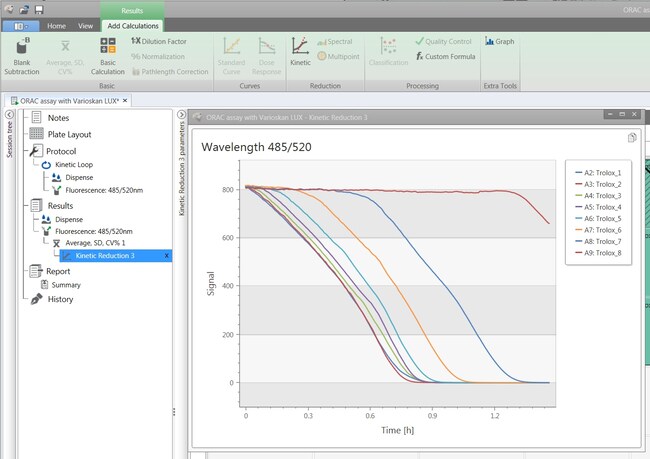Open Plate Layout in session tree
This screenshot has width=650, height=459.
69,135
